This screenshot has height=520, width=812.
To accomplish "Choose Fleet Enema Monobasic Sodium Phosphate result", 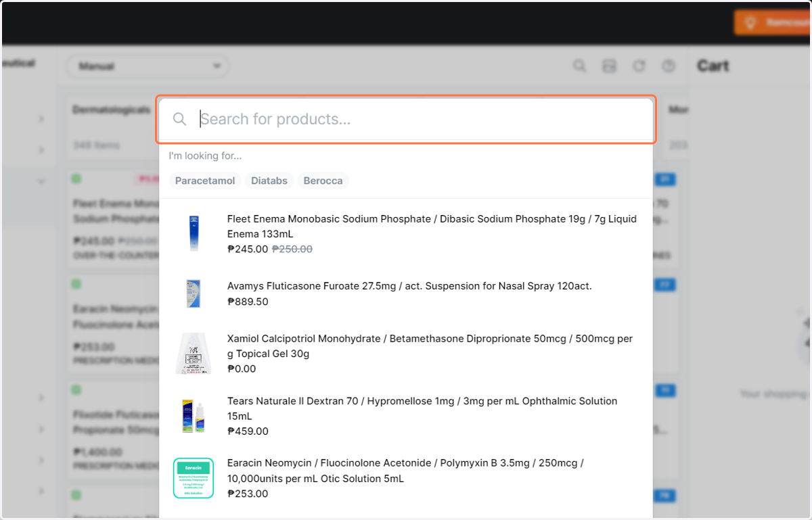I will click(x=406, y=233).
